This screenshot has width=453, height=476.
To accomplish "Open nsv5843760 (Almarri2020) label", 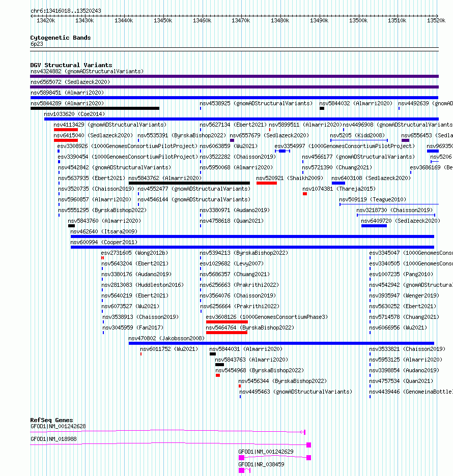I will coord(104,221).
